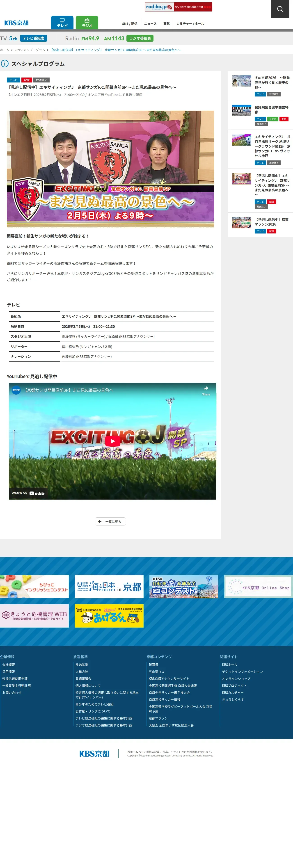
Task: Open きょうとくらす footer link
Action: [233, 699]
